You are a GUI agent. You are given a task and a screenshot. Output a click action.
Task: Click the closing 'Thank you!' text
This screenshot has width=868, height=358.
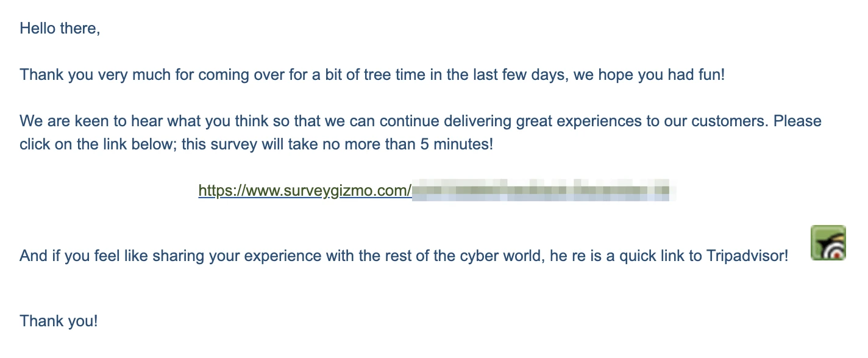[59, 321]
